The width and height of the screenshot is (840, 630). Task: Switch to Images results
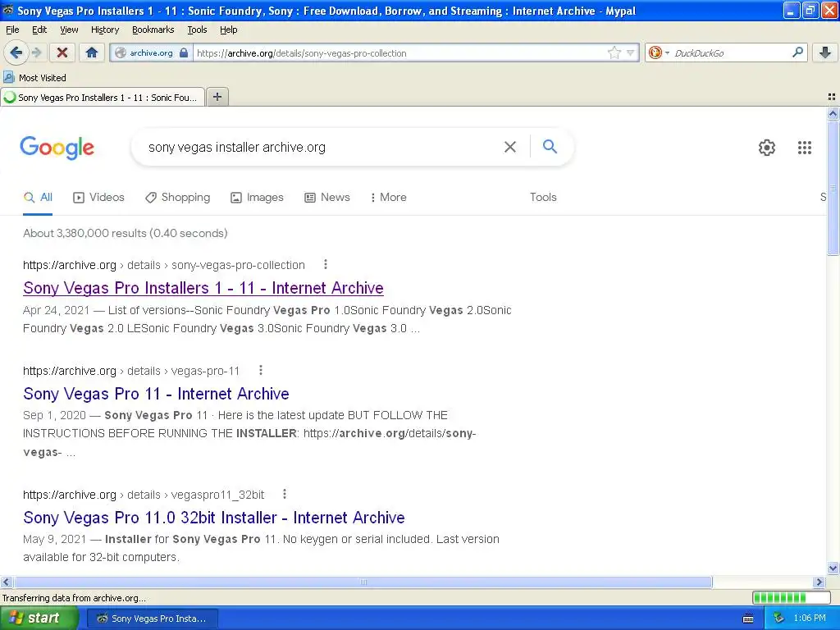coord(257,197)
